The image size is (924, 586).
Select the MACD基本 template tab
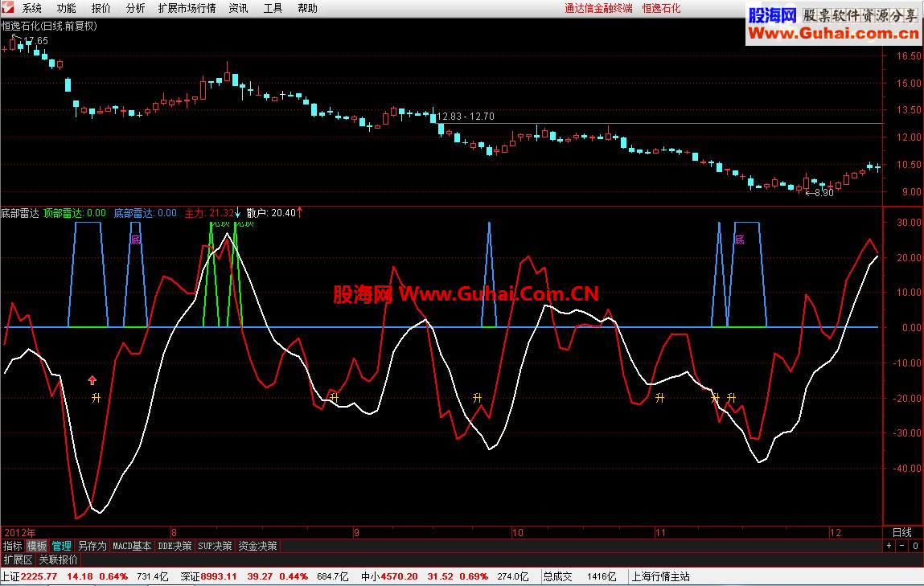click(x=132, y=546)
